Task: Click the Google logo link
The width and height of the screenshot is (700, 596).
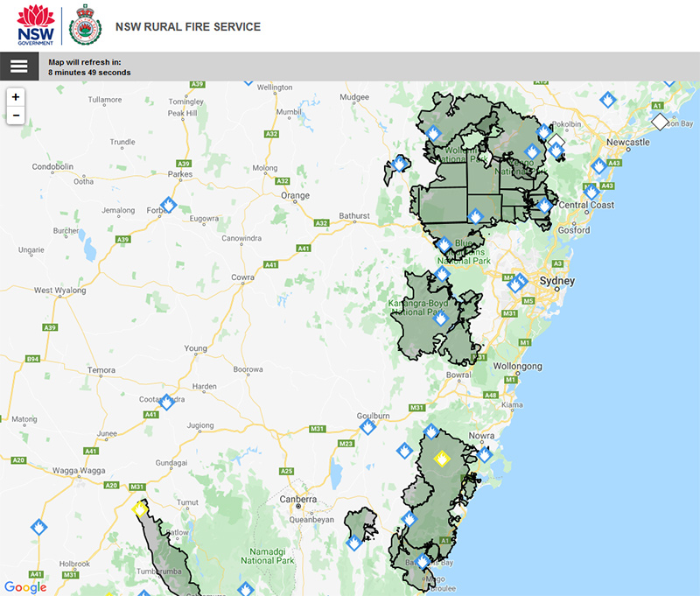Action: click(24, 586)
